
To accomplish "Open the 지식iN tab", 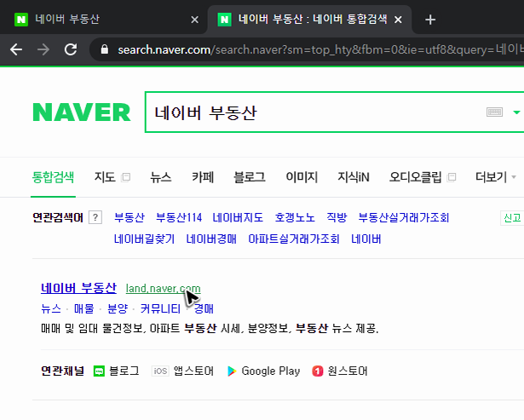I will 354,177.
